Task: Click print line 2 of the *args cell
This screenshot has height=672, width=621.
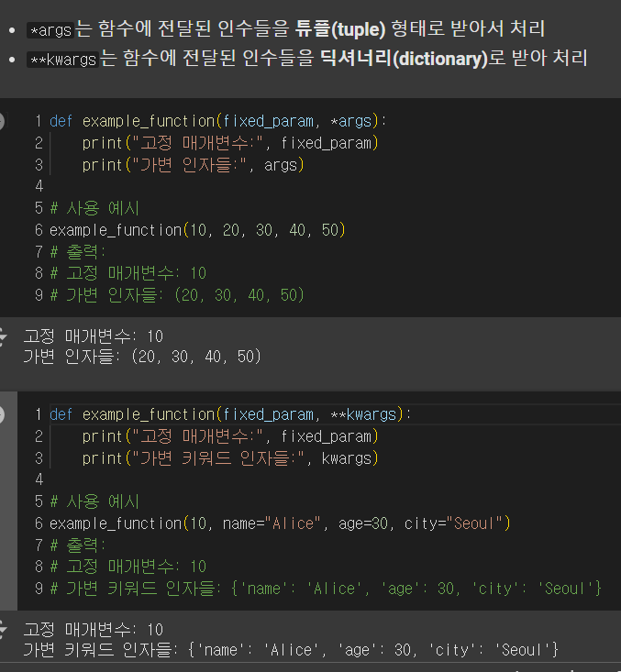Action: point(230,143)
